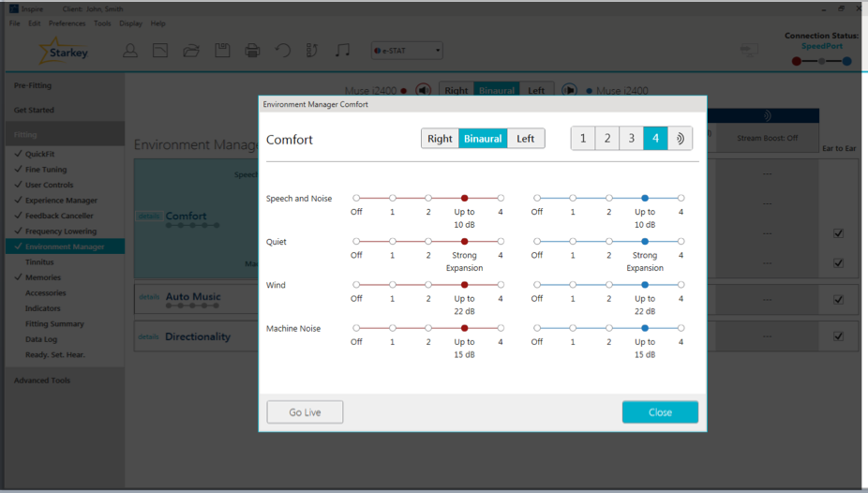Image resolution: width=868 pixels, height=493 pixels.
Task: Select Left ear in Comfort dialog
Action: coord(525,139)
